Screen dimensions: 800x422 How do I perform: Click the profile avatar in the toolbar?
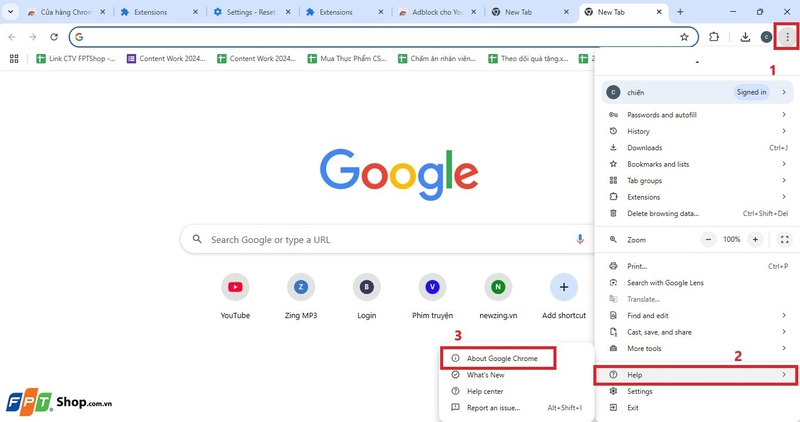[x=766, y=37]
